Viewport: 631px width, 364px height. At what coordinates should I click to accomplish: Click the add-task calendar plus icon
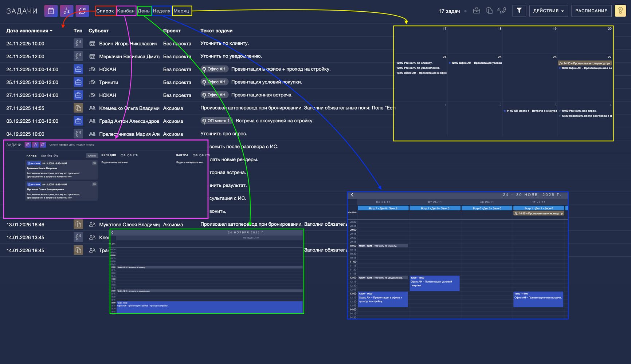[51, 11]
